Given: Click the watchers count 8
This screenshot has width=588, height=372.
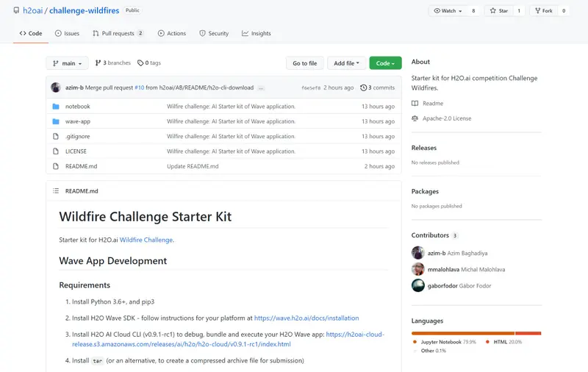Looking at the screenshot, I should click(x=473, y=11).
